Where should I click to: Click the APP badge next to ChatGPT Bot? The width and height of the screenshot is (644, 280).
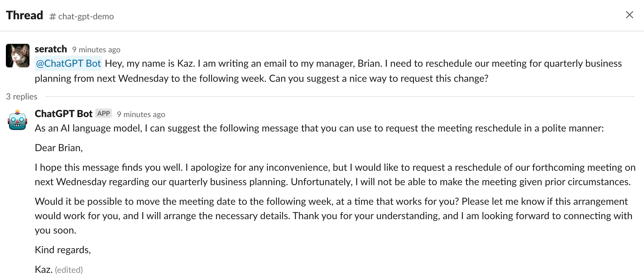[x=104, y=114]
